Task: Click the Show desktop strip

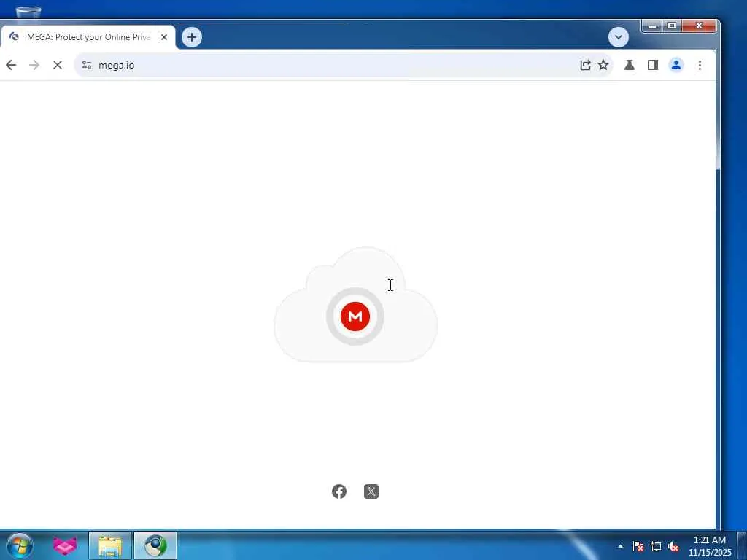Action: click(742, 545)
